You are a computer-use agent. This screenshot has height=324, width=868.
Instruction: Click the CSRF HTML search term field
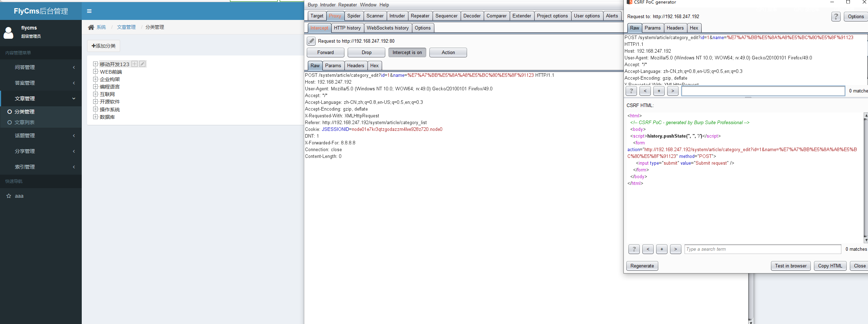(763, 249)
